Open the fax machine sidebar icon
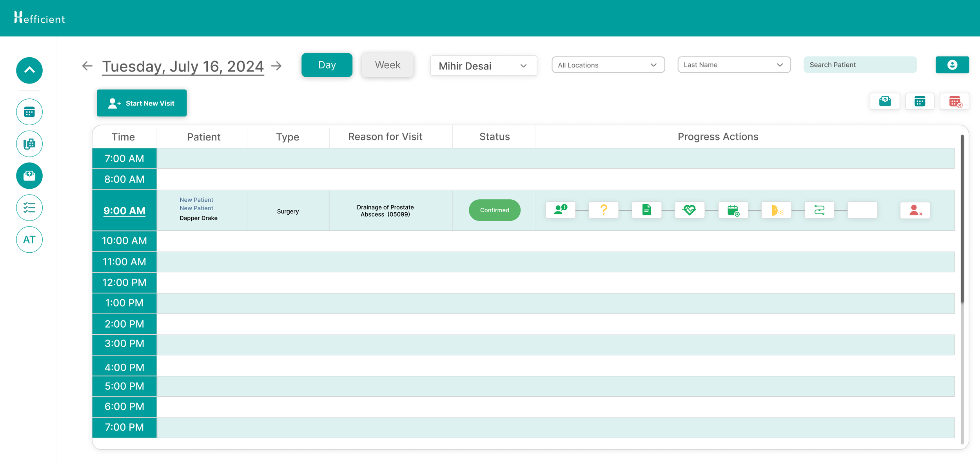 point(29,144)
